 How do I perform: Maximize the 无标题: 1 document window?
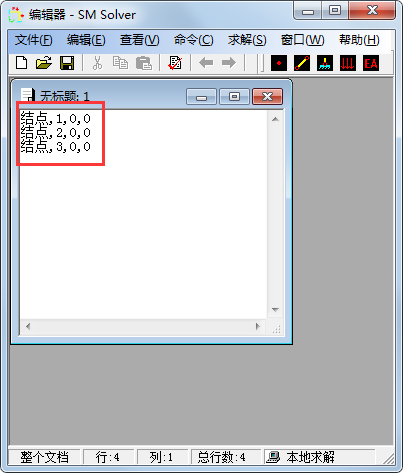(x=234, y=97)
